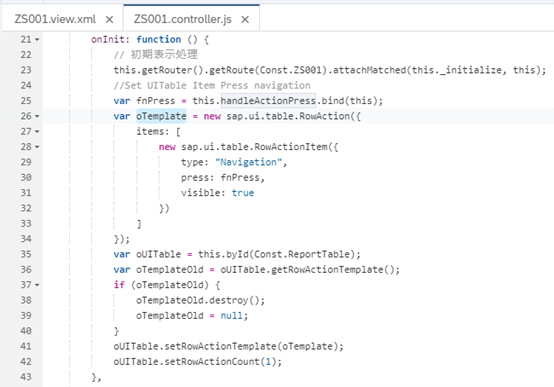Click setRowActionTemplate on line 41
Image resolution: width=554 pixels, height=387 pixels.
pos(220,346)
